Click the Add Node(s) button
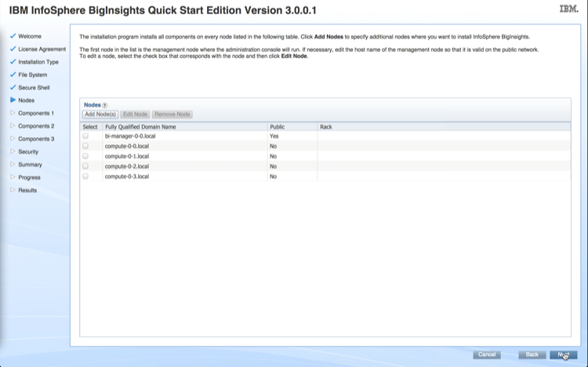Image resolution: width=588 pixels, height=367 pixels. (x=100, y=114)
